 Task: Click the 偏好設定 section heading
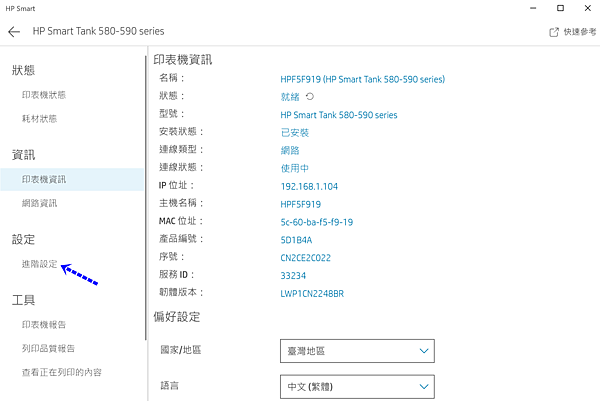tap(177, 317)
